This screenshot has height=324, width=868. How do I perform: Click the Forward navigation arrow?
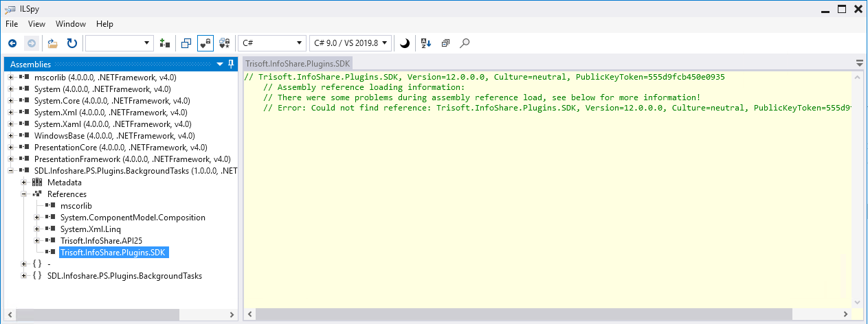point(31,43)
